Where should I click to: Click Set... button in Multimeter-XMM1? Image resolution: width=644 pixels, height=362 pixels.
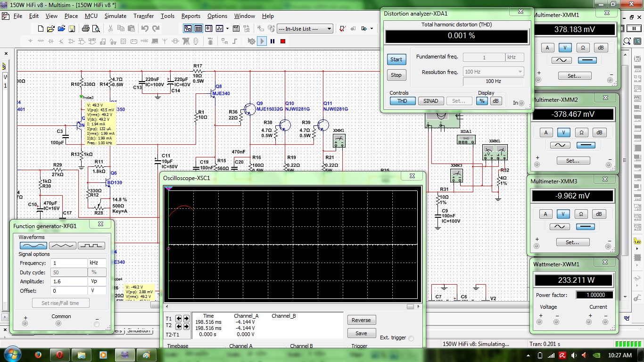pos(574,75)
